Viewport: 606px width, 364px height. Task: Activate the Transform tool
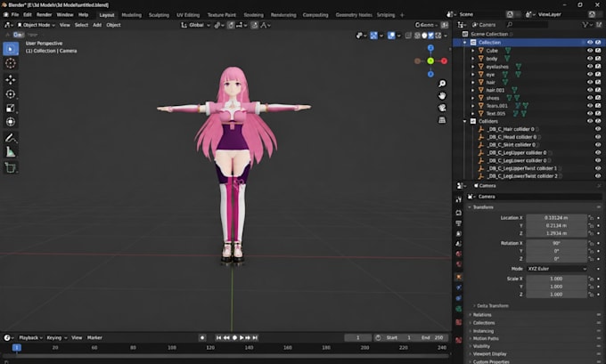pyautogui.click(x=11, y=122)
